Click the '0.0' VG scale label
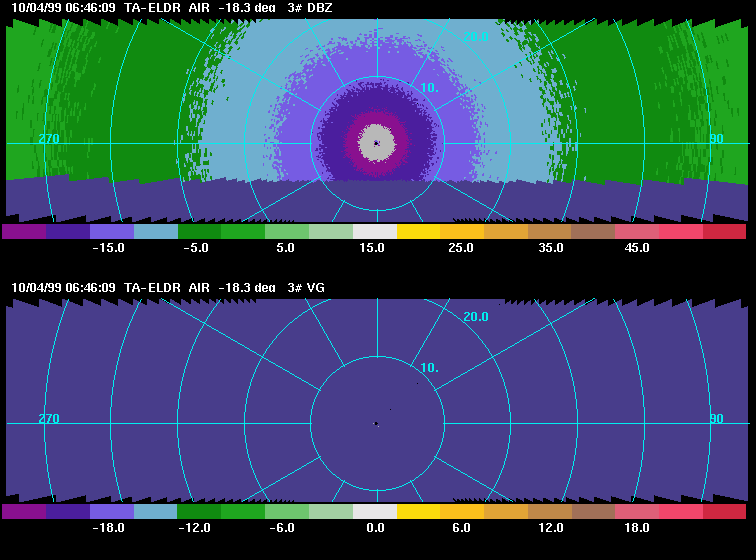Screen dimensions: 756x560 pyautogui.click(x=376, y=528)
